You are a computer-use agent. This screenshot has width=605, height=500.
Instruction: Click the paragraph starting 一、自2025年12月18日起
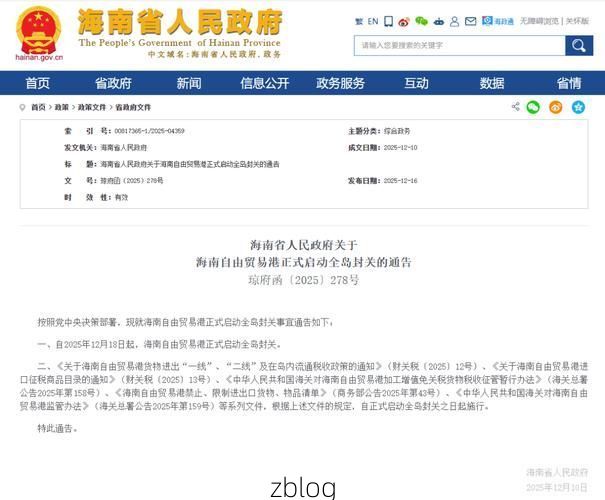[159, 344]
